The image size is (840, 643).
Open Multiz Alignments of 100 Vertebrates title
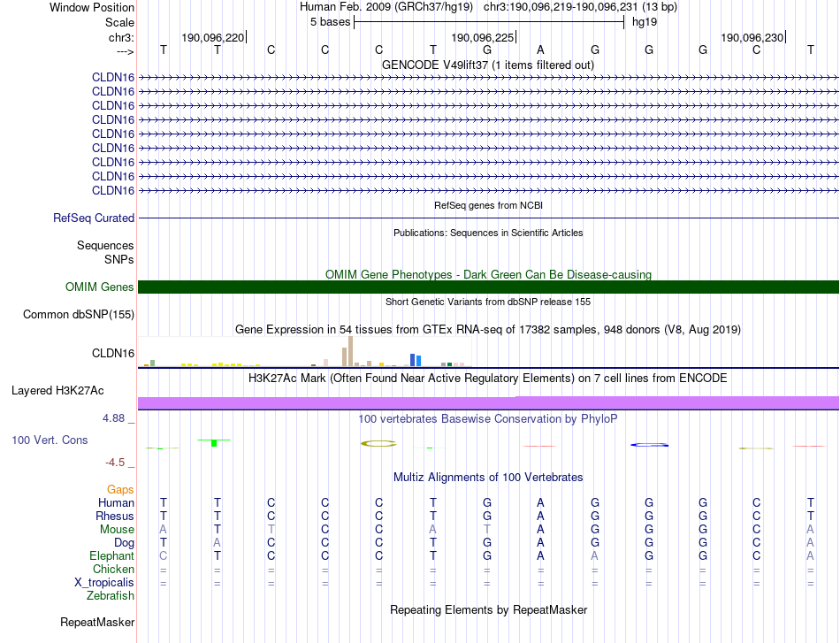point(488,477)
